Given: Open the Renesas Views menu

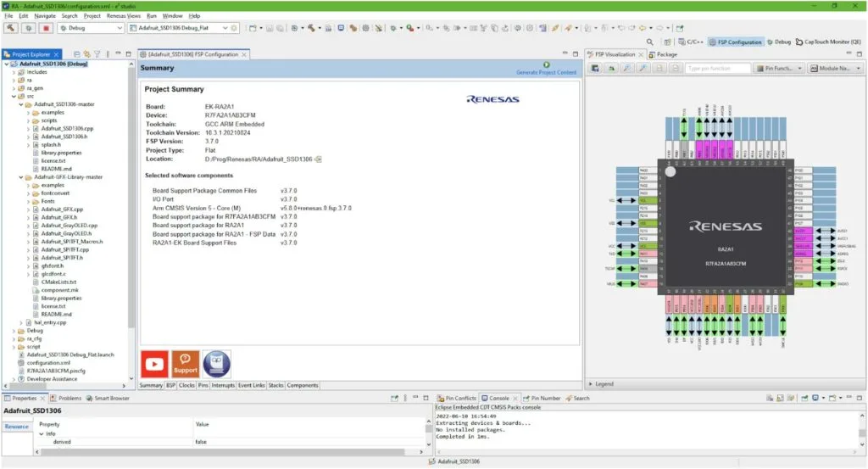Looking at the screenshot, I should [124, 15].
